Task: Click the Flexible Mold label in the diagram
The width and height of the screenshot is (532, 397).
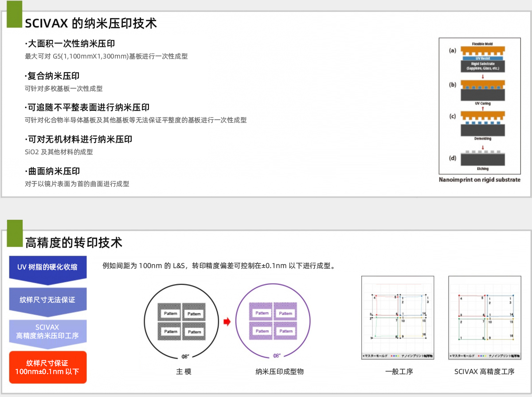Action: click(482, 44)
